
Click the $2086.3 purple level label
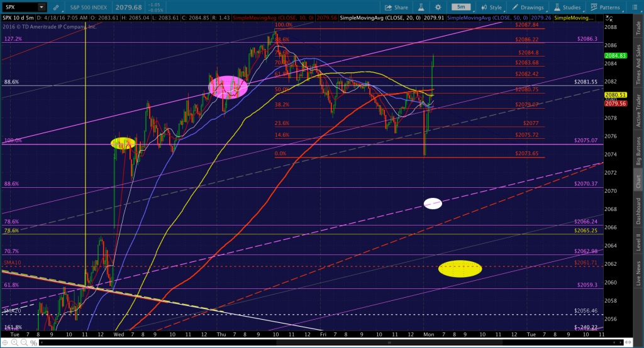point(587,39)
